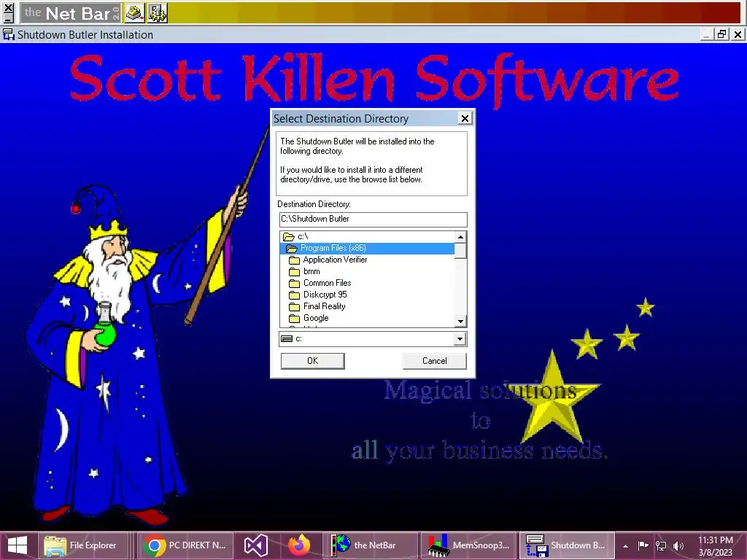
Task: Open the c: drive dropdown
Action: (460, 339)
